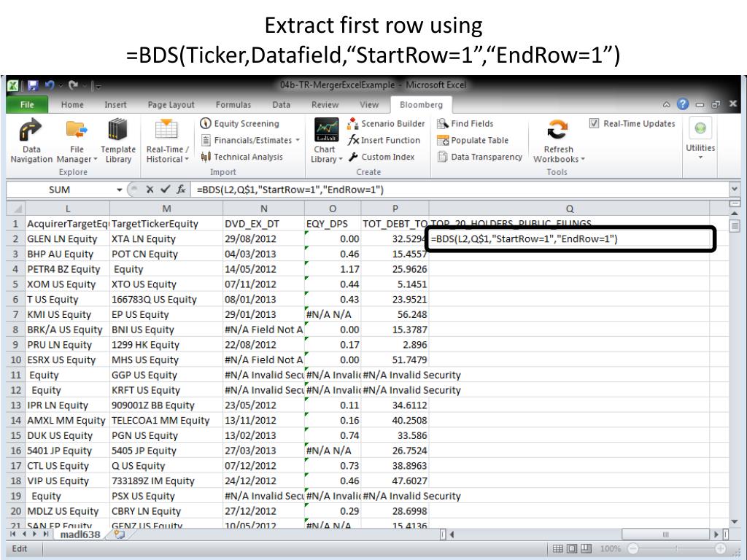Open Real-Time / Historical import

click(167, 141)
